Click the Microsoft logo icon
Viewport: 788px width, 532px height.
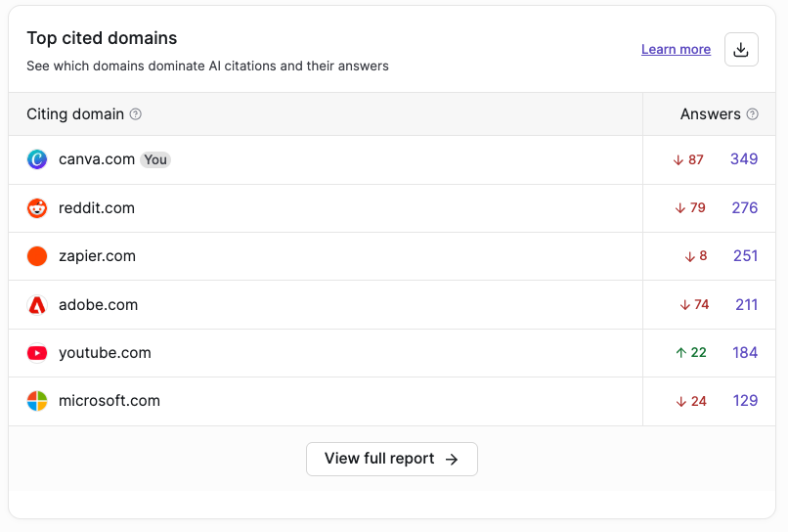[37, 401]
